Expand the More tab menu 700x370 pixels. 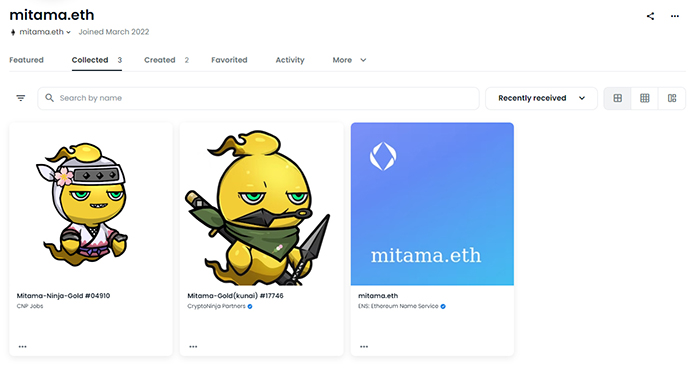pos(349,60)
